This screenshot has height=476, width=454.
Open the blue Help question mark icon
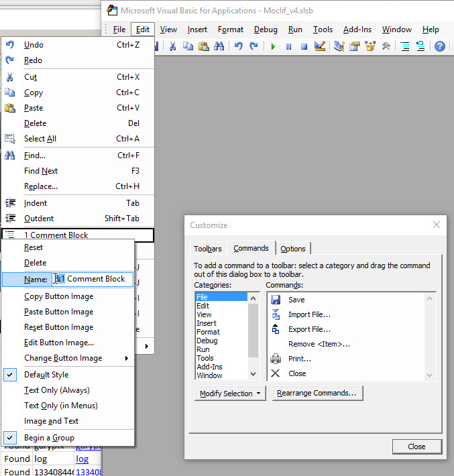tap(440, 46)
